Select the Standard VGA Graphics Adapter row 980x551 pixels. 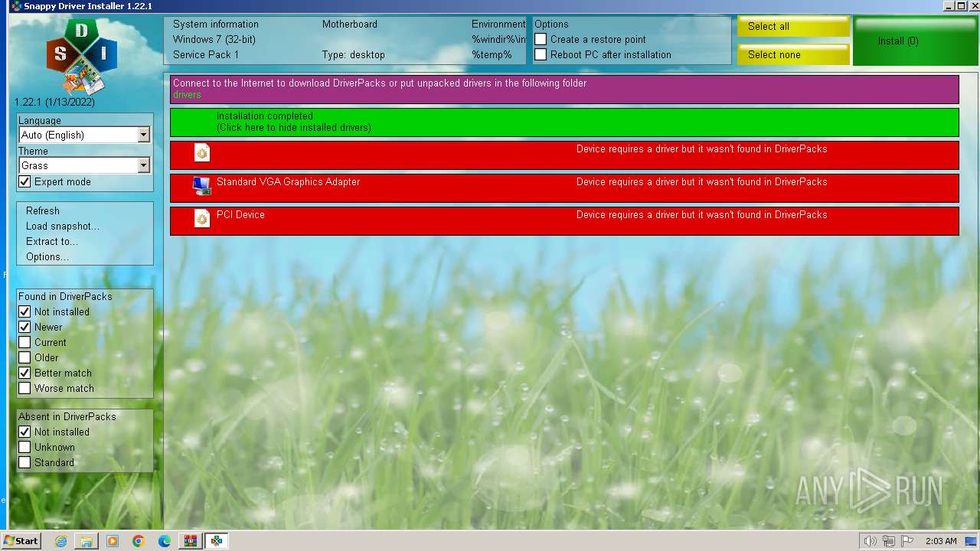[564, 187]
